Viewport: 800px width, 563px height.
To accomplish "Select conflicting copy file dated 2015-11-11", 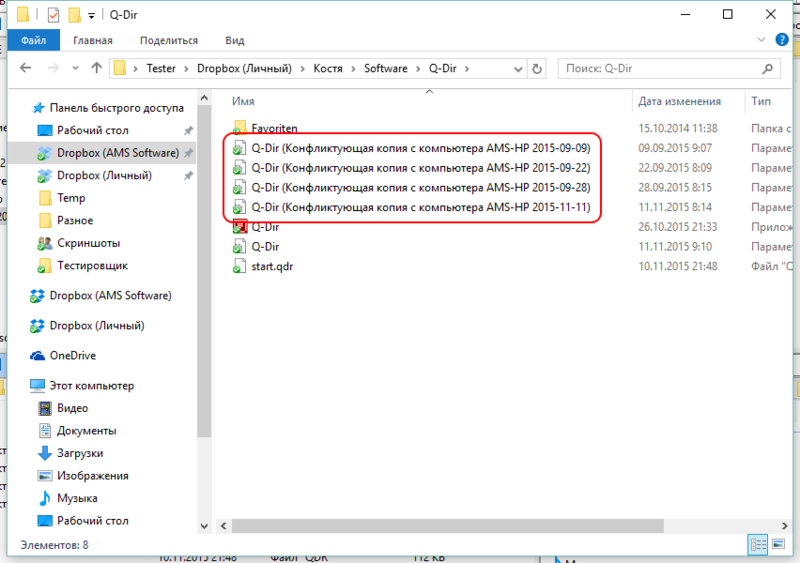I will coord(420,207).
